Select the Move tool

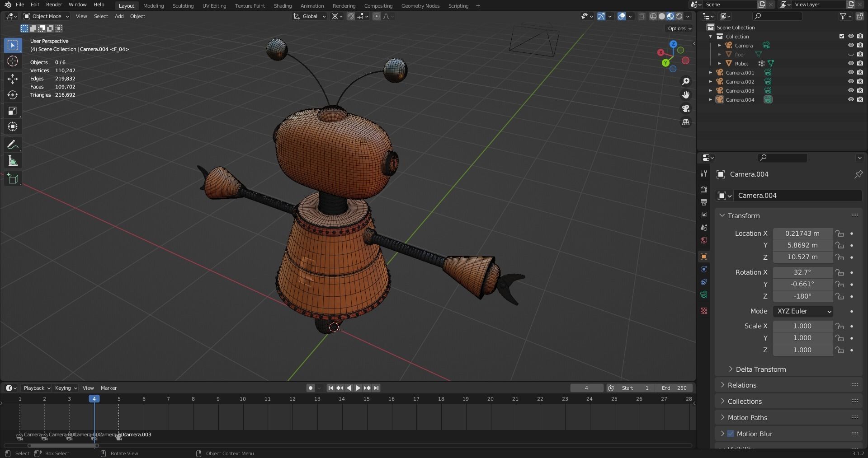coord(13,79)
